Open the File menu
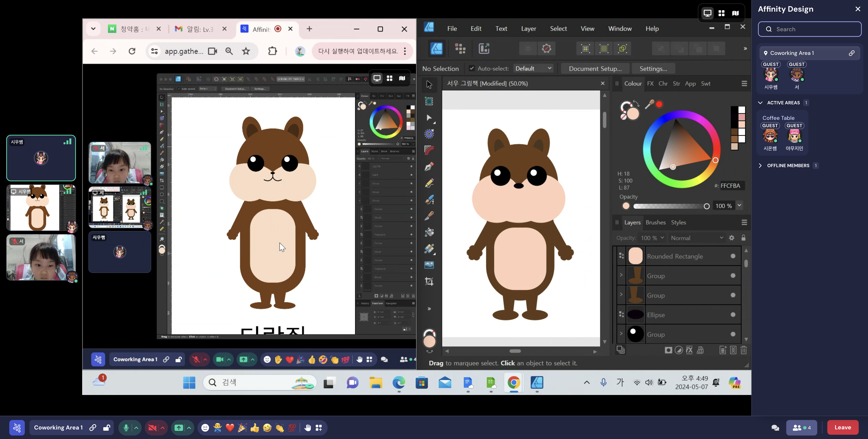The width and height of the screenshot is (868, 439). [x=452, y=29]
